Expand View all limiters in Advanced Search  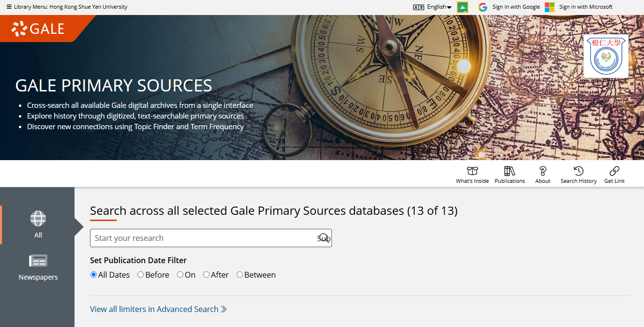click(x=158, y=309)
